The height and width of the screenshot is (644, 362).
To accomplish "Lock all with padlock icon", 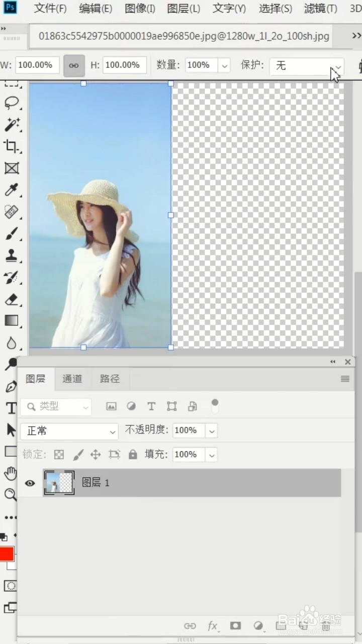I will pyautogui.click(x=133, y=455).
